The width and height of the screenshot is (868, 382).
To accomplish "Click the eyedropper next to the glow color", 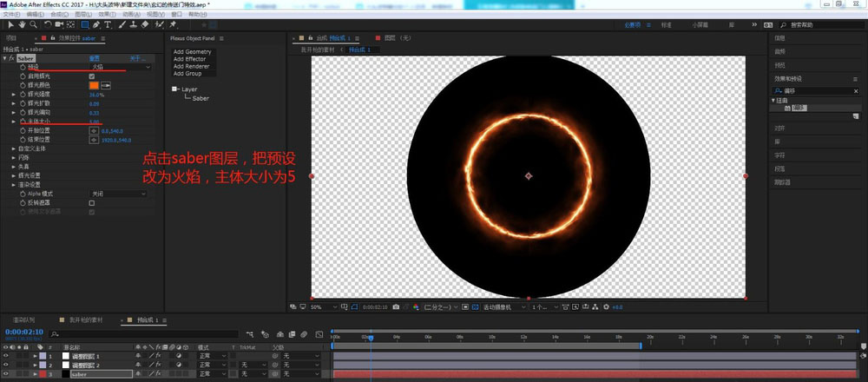I will (106, 85).
